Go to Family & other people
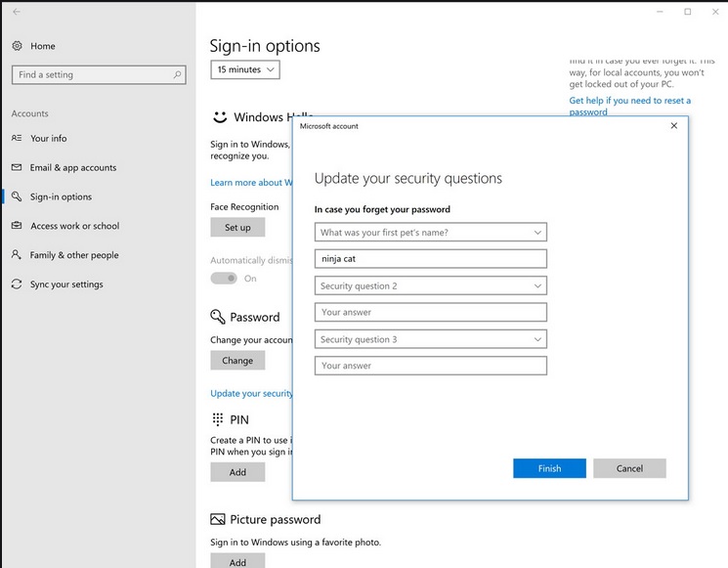Screen dimensions: 728x568 coord(74,255)
